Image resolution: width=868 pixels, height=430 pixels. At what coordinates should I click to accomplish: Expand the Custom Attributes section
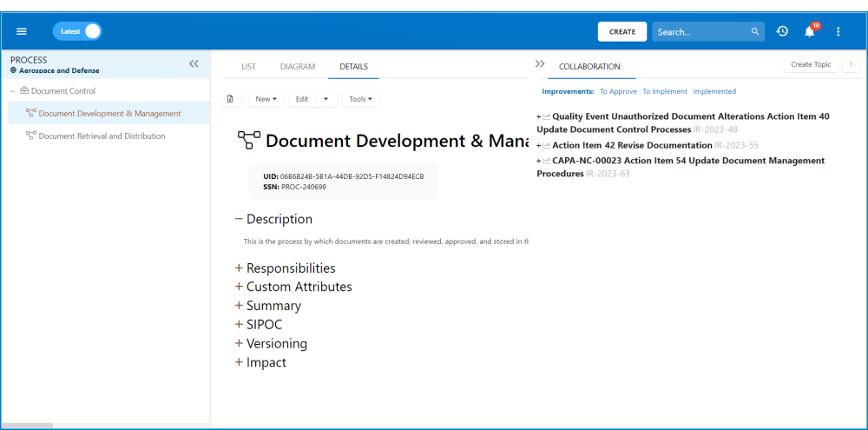[x=239, y=287]
